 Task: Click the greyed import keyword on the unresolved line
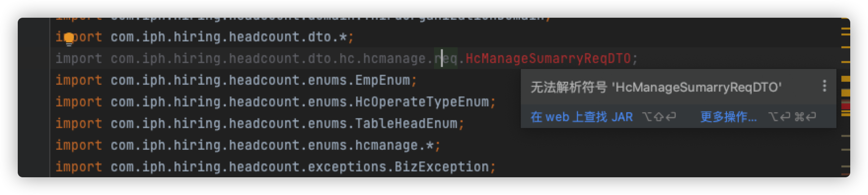tap(78, 59)
